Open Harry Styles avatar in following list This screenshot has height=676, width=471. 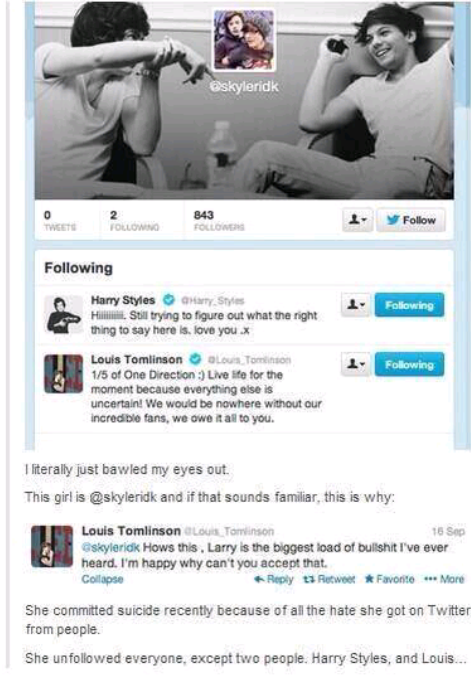click(63, 315)
